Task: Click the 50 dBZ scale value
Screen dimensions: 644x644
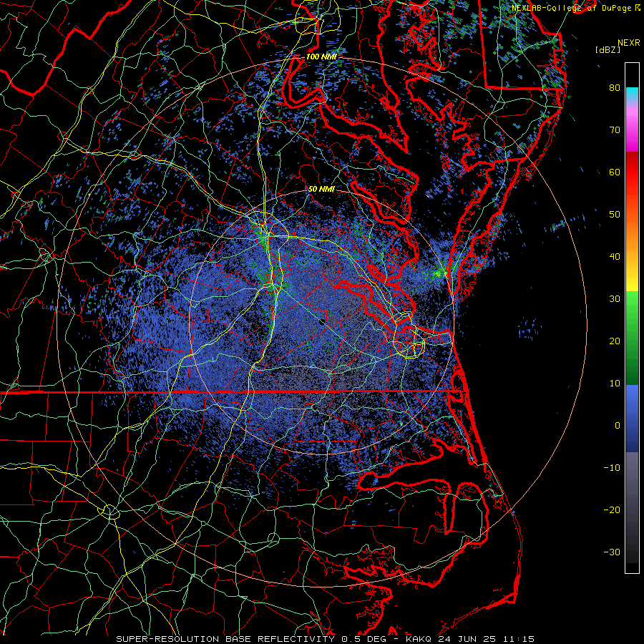Action: pyautogui.click(x=615, y=215)
